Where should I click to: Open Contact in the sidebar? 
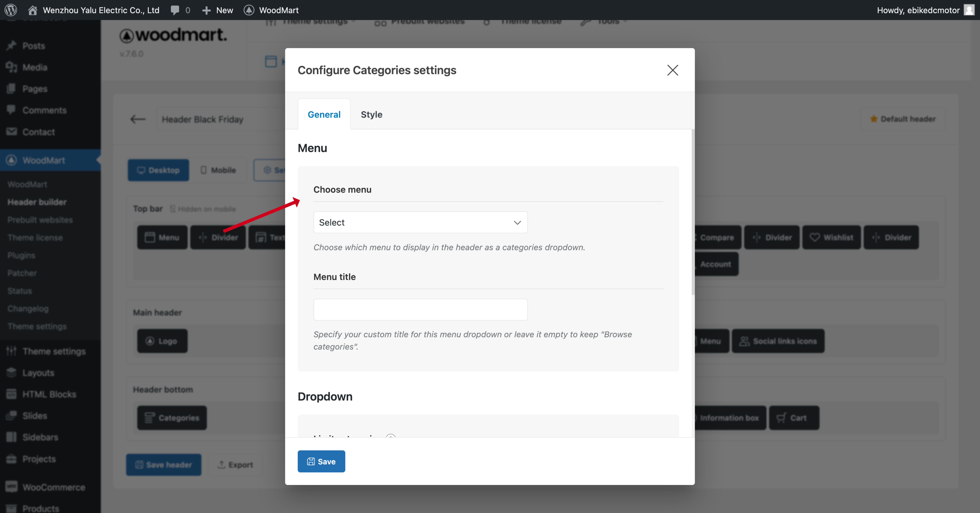click(x=38, y=132)
